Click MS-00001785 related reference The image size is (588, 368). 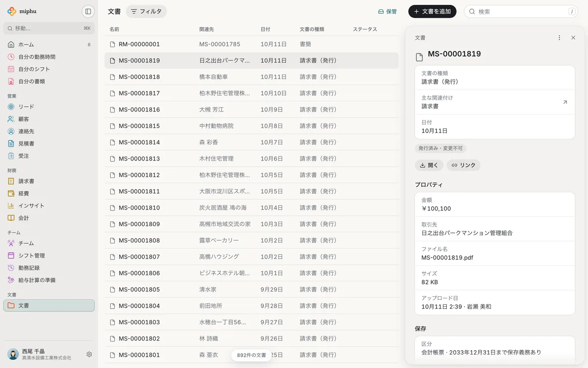(x=220, y=44)
